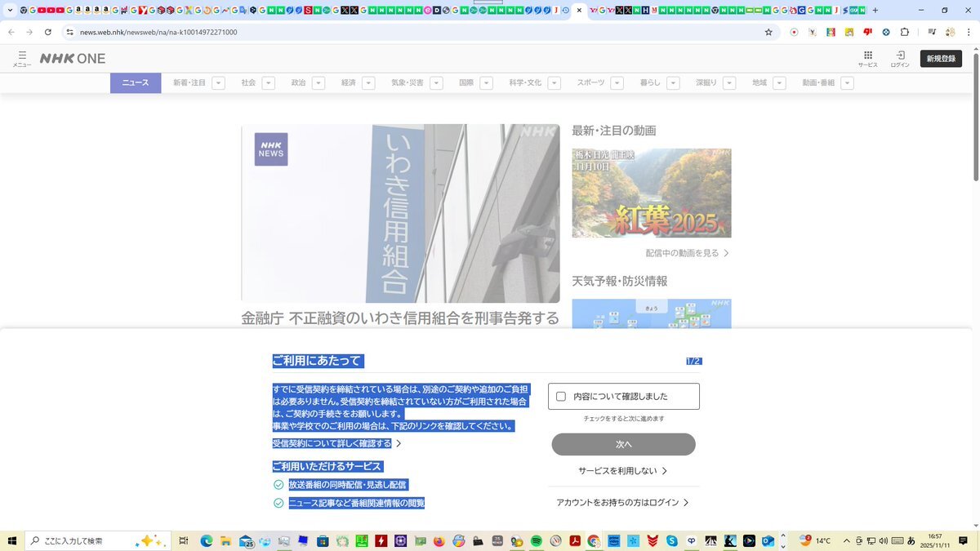Expand the 気象・災害 dropdown arrow
980x551 pixels.
point(437,82)
